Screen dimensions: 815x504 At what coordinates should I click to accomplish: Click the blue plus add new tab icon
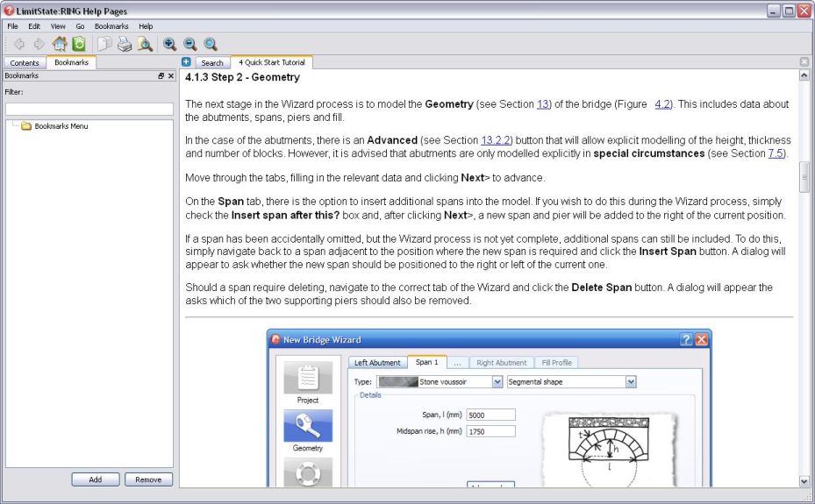click(x=186, y=61)
